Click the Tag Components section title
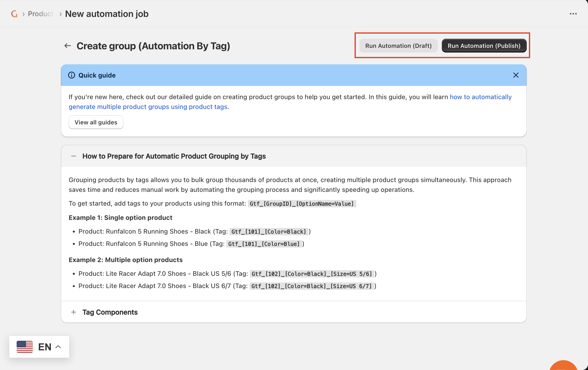This screenshot has height=370, width=588. pyautogui.click(x=110, y=312)
